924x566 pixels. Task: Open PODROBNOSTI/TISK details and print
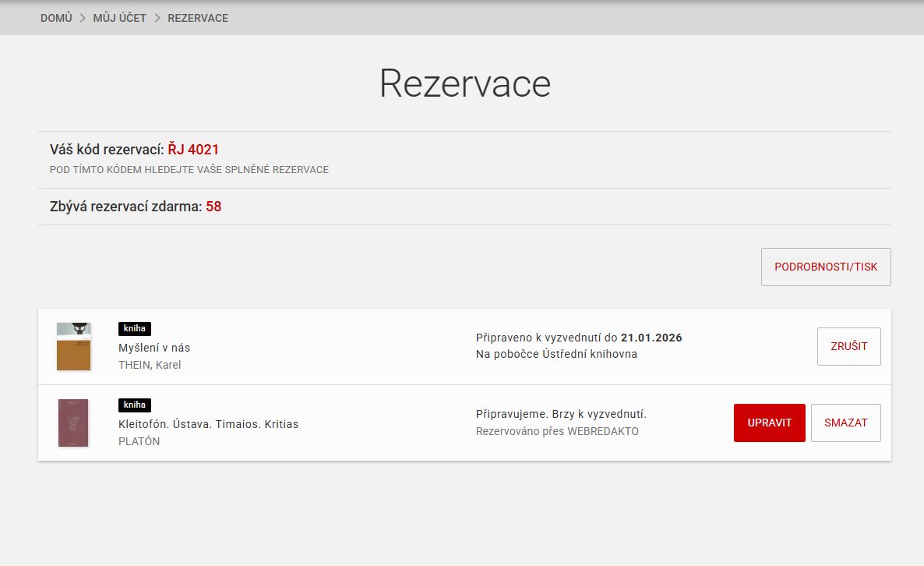point(825,267)
